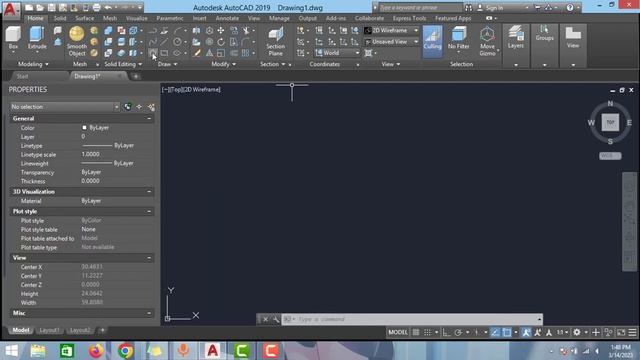Collapse the Plot style properties section

(x=149, y=211)
